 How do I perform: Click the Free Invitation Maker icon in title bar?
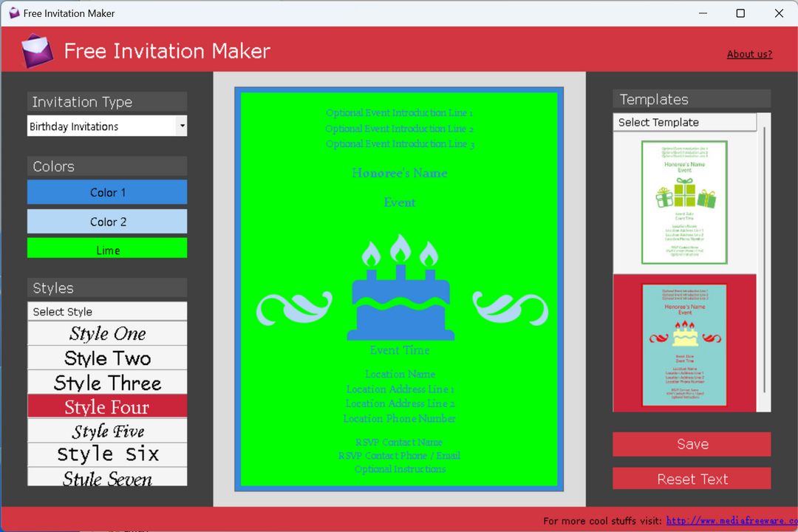pos(13,13)
